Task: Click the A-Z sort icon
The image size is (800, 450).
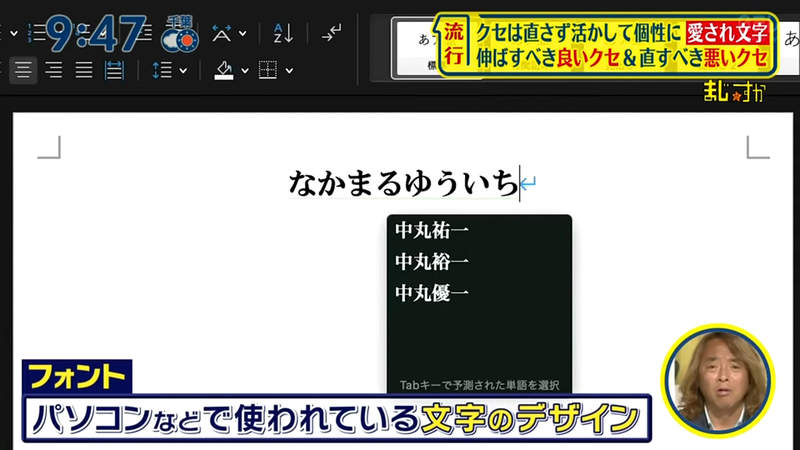Action: pos(282,33)
